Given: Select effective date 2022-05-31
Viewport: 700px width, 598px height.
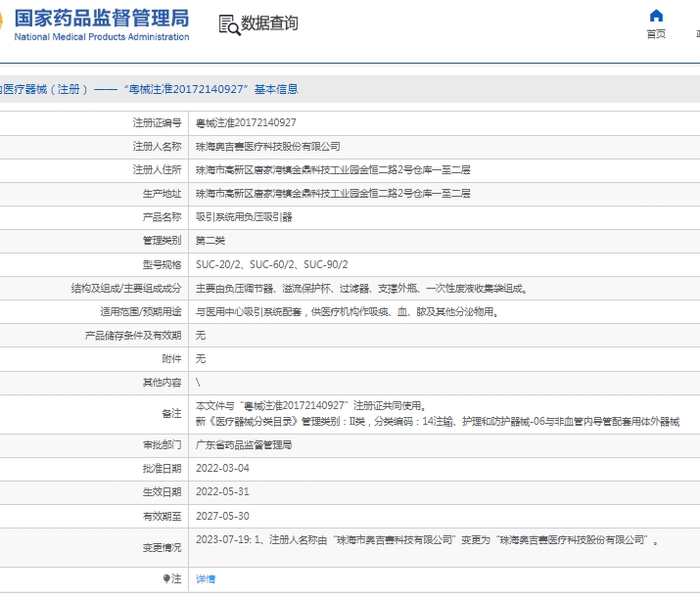Looking at the screenshot, I should [222, 491].
